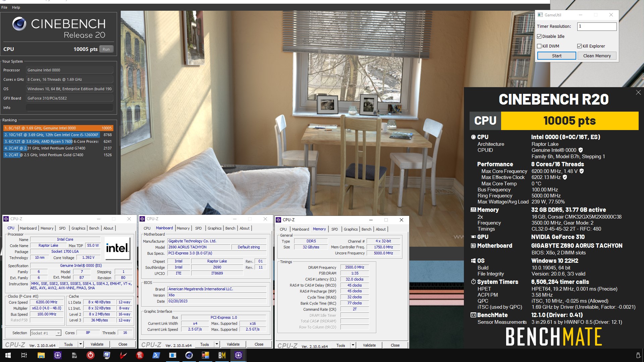The image size is (644, 362).
Task: Click the 10005 pts yellow score banner
Action: click(570, 121)
